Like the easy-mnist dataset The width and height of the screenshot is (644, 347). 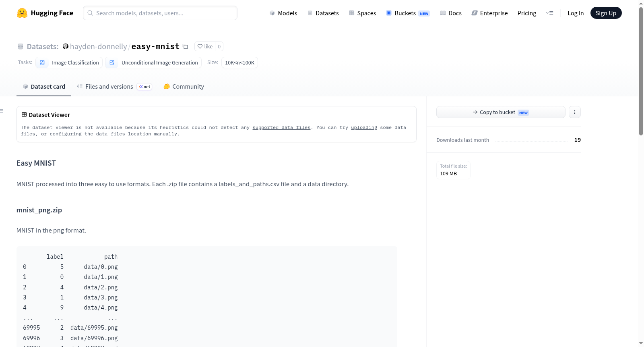(x=205, y=46)
